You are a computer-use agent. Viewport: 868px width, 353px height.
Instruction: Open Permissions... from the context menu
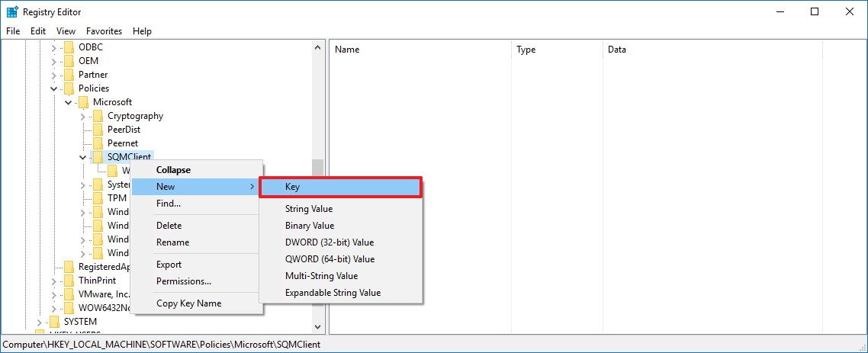197,281
